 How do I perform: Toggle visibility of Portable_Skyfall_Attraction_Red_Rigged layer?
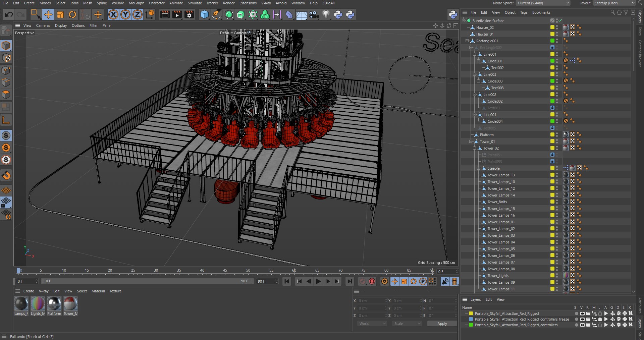582,314
